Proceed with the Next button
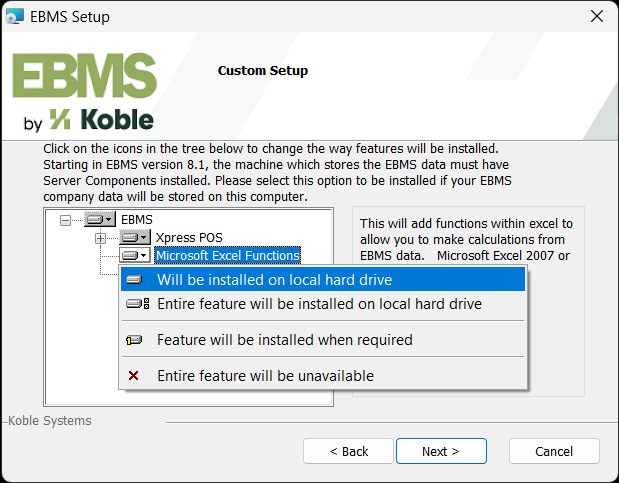The image size is (619, 483). coord(441,451)
